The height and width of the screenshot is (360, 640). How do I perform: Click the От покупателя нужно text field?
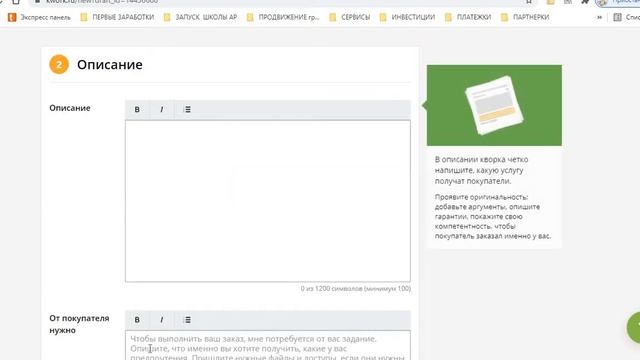[268, 345]
